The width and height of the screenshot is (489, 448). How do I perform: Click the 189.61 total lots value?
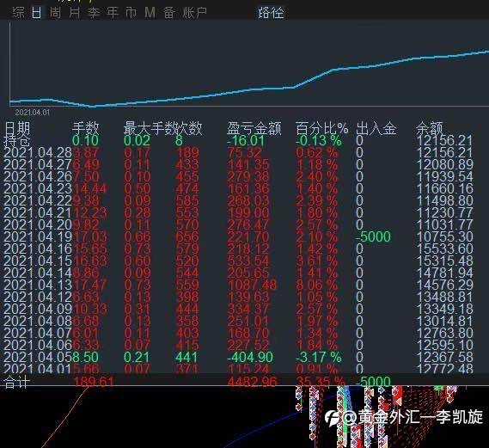pos(94,382)
